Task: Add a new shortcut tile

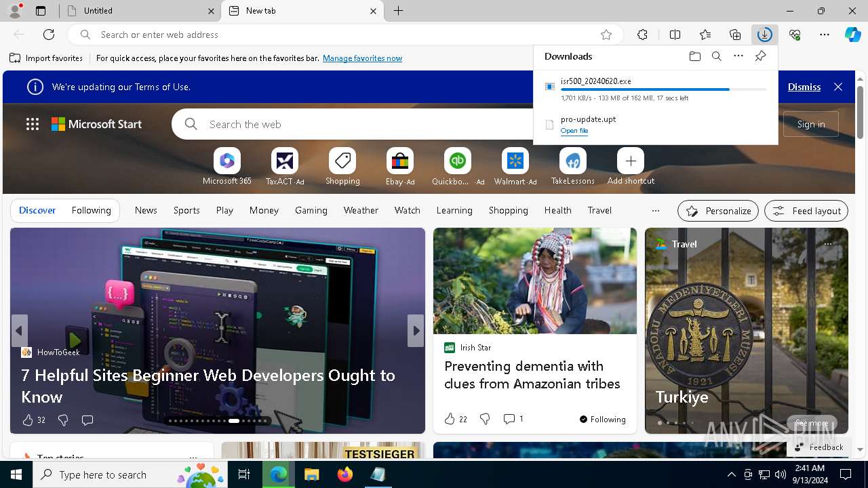Action: coord(631,166)
